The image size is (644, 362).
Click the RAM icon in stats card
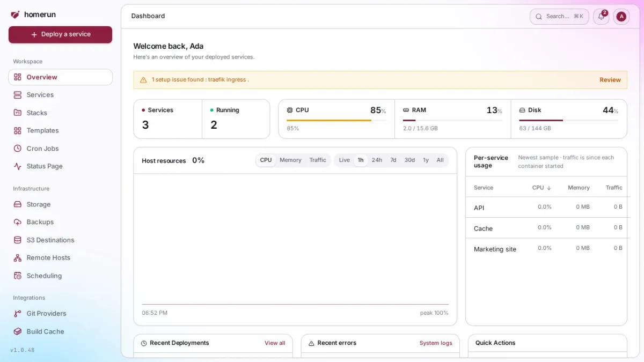tap(406, 110)
